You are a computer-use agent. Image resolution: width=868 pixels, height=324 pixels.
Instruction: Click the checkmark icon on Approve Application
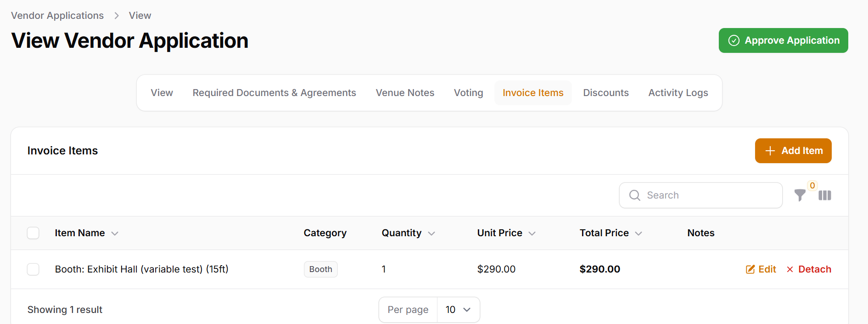[x=734, y=40]
